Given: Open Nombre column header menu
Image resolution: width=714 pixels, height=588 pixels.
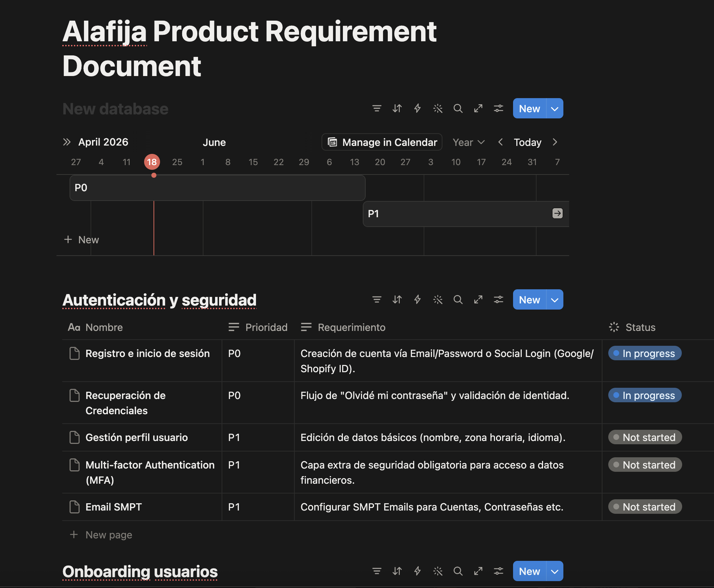Looking at the screenshot, I should tap(95, 327).
